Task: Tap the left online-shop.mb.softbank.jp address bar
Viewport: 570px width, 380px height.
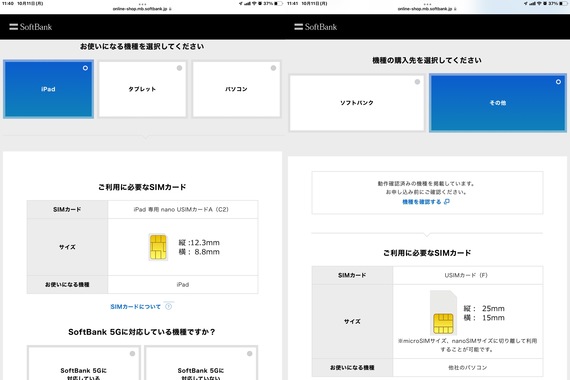Action: coord(142,9)
